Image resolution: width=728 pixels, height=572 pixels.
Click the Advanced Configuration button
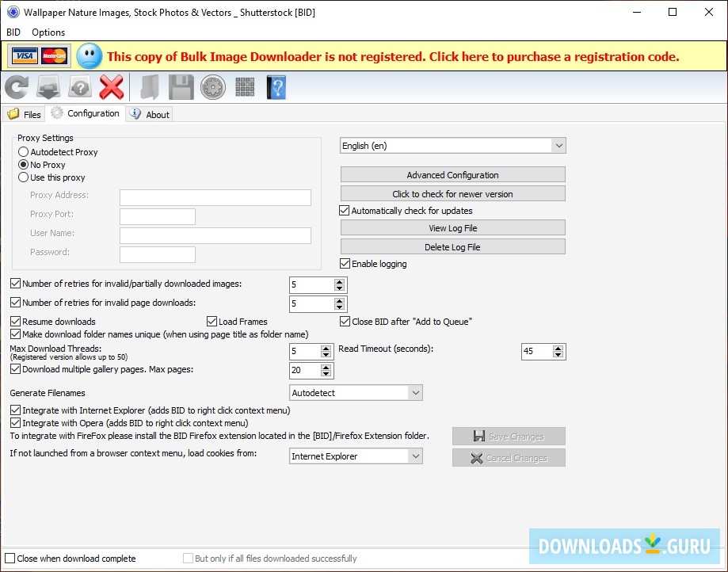click(x=452, y=174)
